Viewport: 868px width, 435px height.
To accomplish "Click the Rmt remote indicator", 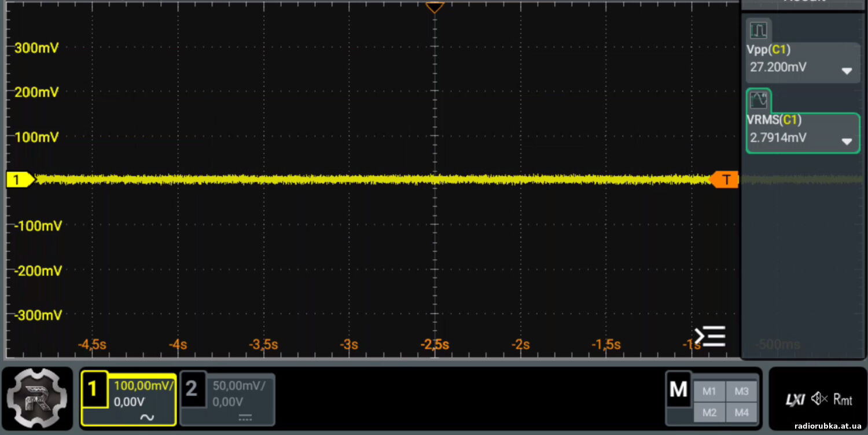I will [843, 400].
